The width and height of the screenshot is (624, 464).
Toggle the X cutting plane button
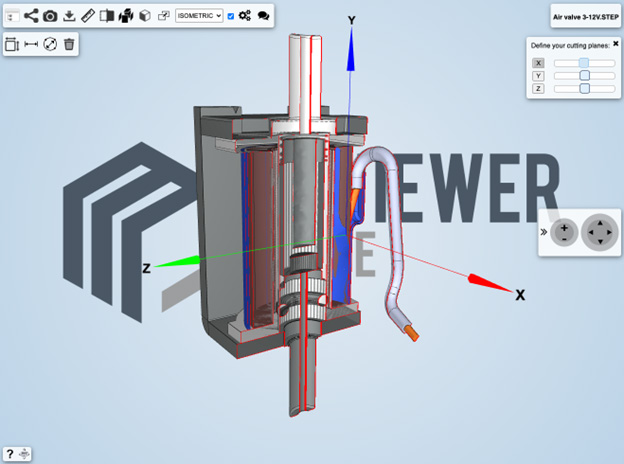pos(538,62)
